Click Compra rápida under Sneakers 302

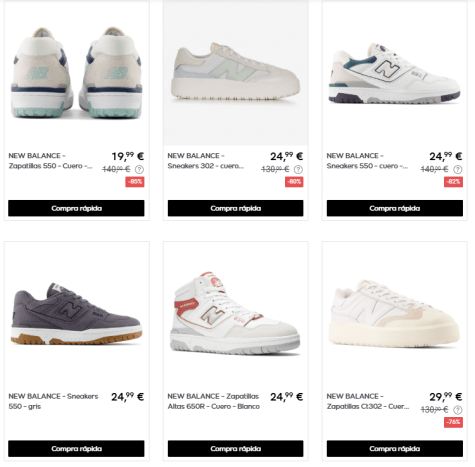(x=235, y=208)
